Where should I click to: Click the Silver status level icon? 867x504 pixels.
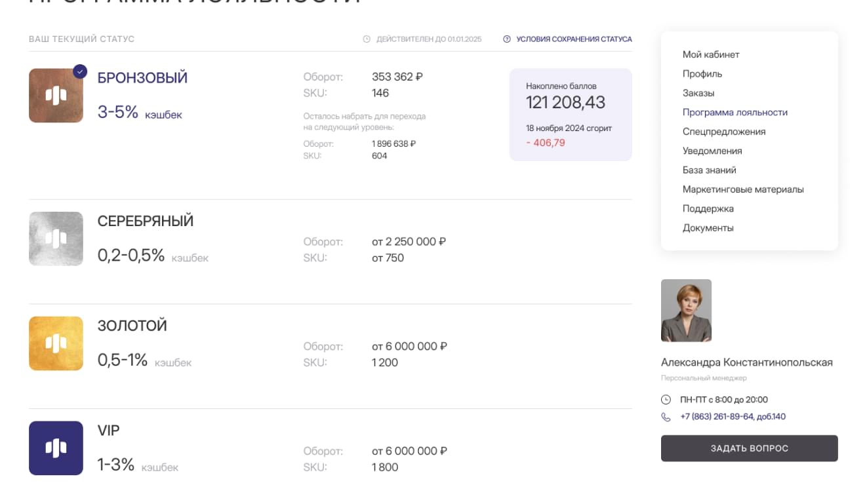point(56,239)
